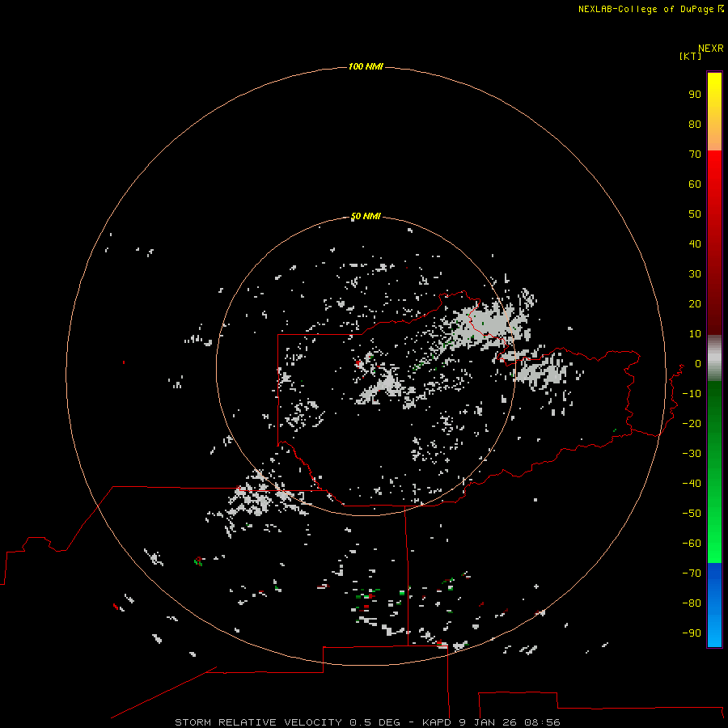The width and height of the screenshot is (728, 728).
Task: Click the 40 value on the velocity scale
Action: tap(695, 243)
